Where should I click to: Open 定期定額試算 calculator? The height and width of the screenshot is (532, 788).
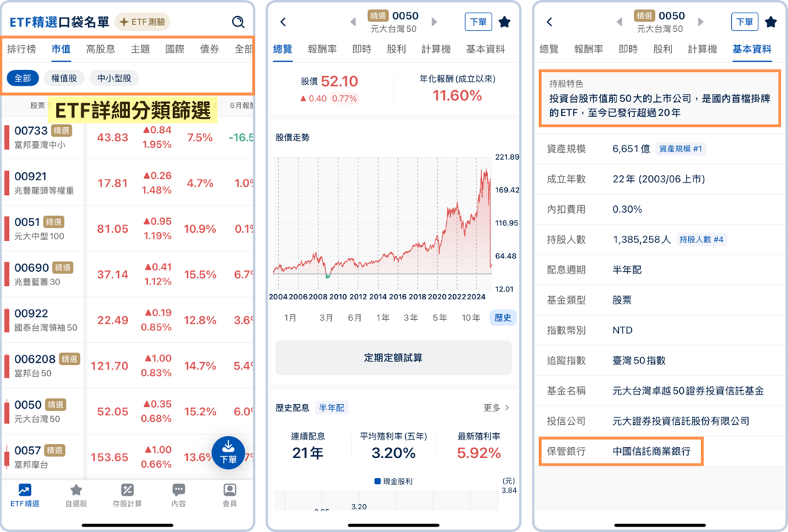[x=393, y=358]
